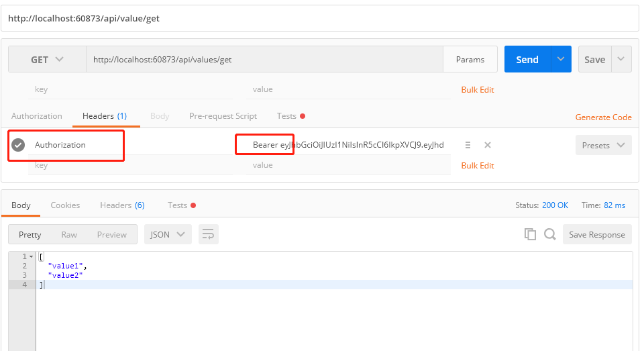This screenshot has height=351, width=644.
Task: Open the response Headers (6) tab
Action: pos(122,205)
